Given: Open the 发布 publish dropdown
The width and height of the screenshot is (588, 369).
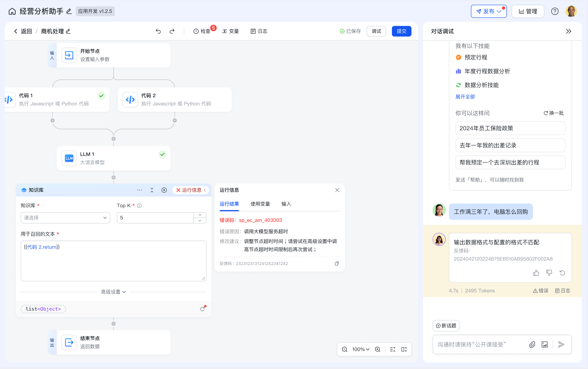Looking at the screenshot, I should (489, 11).
